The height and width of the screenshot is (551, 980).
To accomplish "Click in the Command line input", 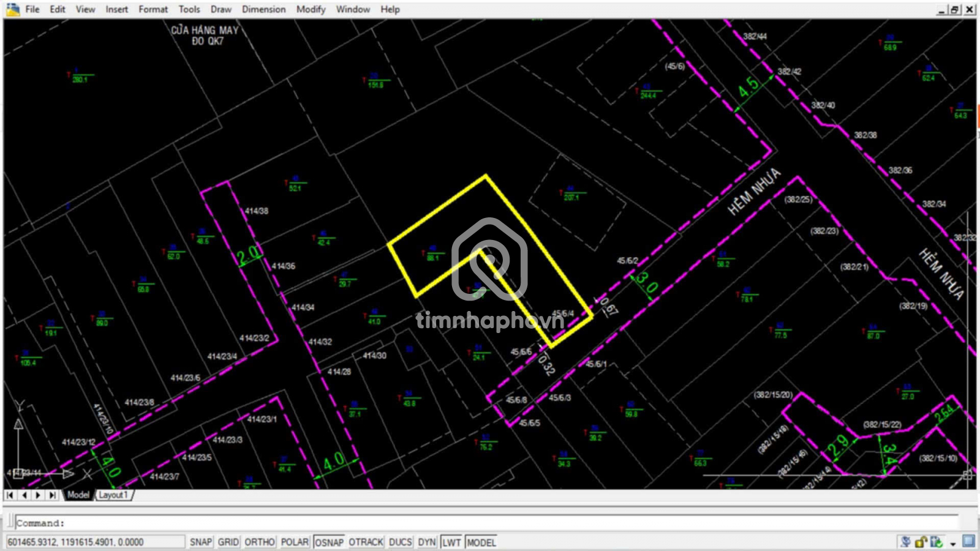I will tap(487, 523).
